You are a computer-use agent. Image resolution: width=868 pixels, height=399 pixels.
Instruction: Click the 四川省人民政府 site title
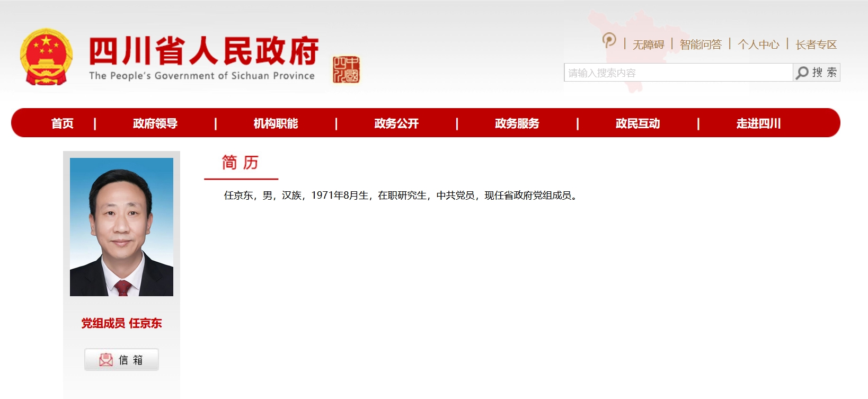(203, 51)
